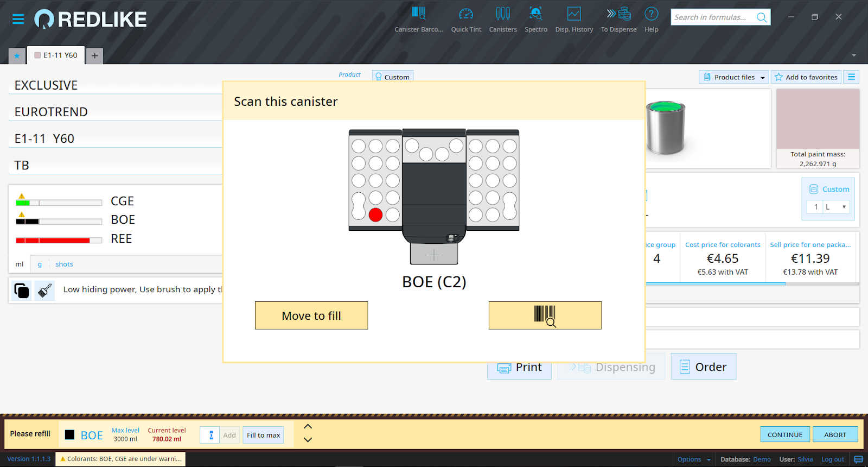Open the list menu icon beside favorites
This screenshot has height=467, width=868.
[x=852, y=77]
